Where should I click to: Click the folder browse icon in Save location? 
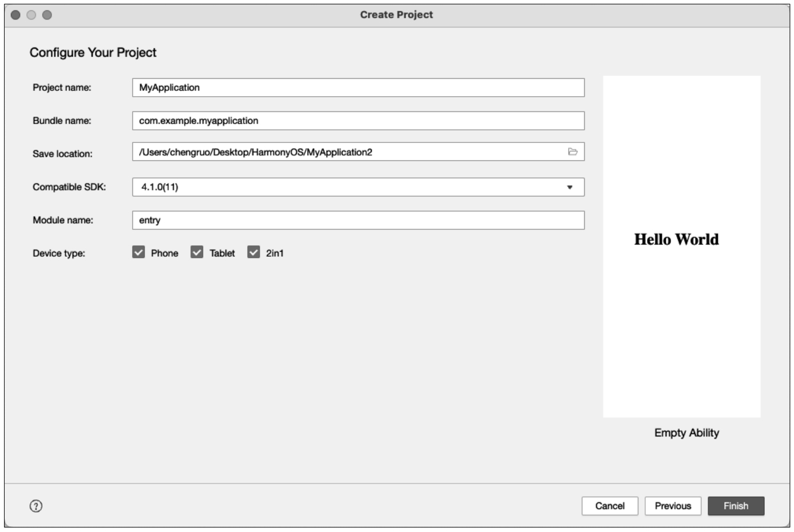tap(572, 152)
